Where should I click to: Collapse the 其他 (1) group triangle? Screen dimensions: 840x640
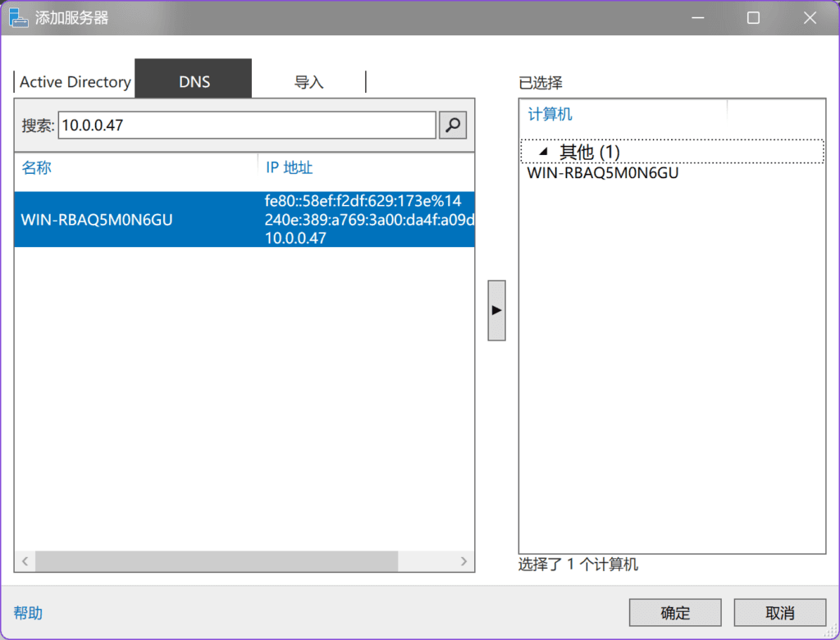(x=543, y=152)
